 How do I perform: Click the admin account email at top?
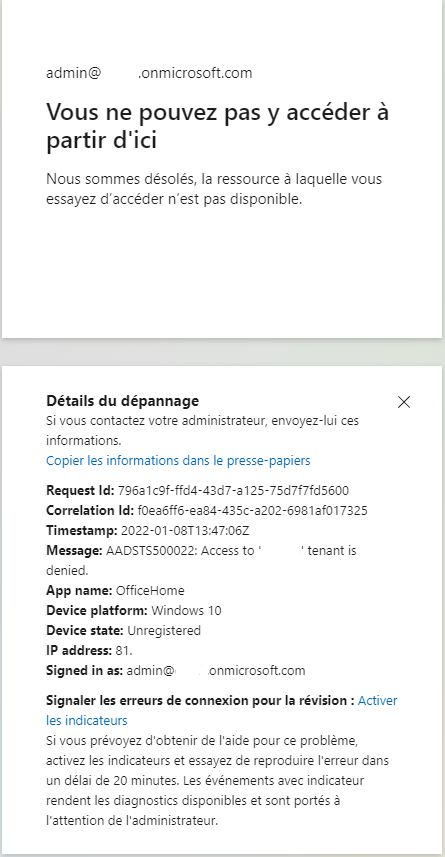click(149, 73)
